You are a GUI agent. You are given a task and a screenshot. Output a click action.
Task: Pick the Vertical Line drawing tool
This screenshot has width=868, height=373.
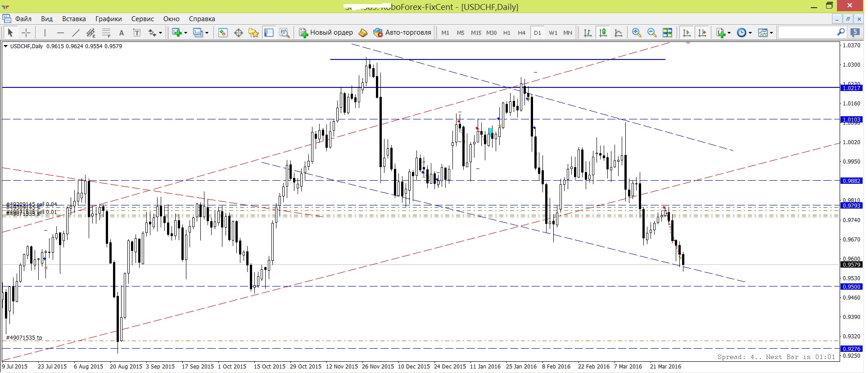click(45, 32)
